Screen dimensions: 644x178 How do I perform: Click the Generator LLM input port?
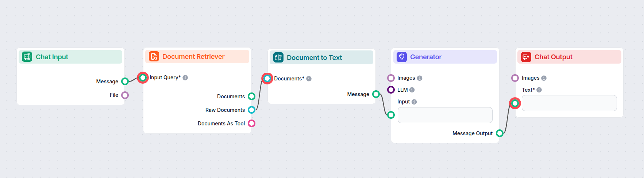[391, 90]
